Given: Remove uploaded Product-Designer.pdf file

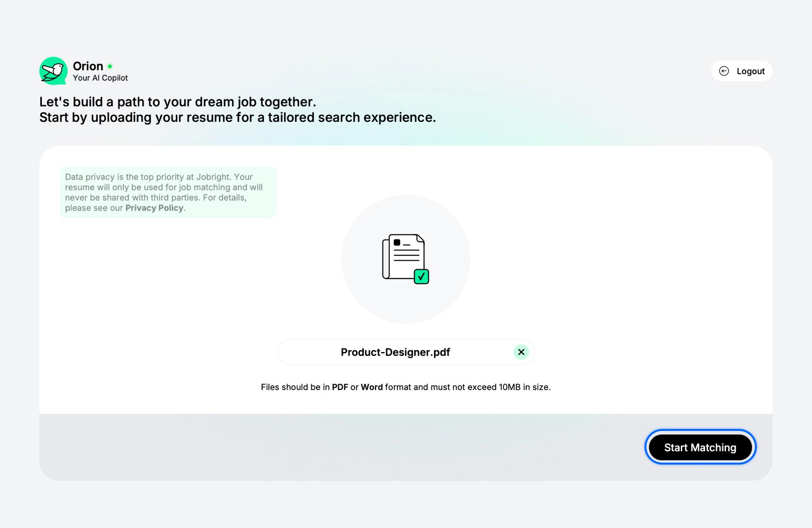Looking at the screenshot, I should point(521,352).
